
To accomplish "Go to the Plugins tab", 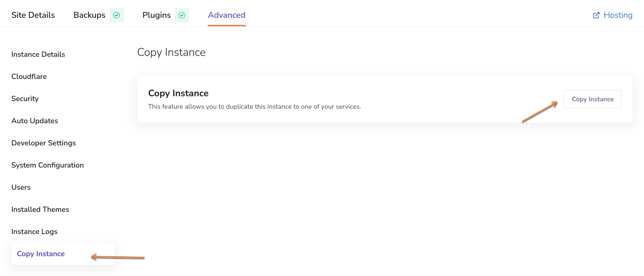I will 156,15.
